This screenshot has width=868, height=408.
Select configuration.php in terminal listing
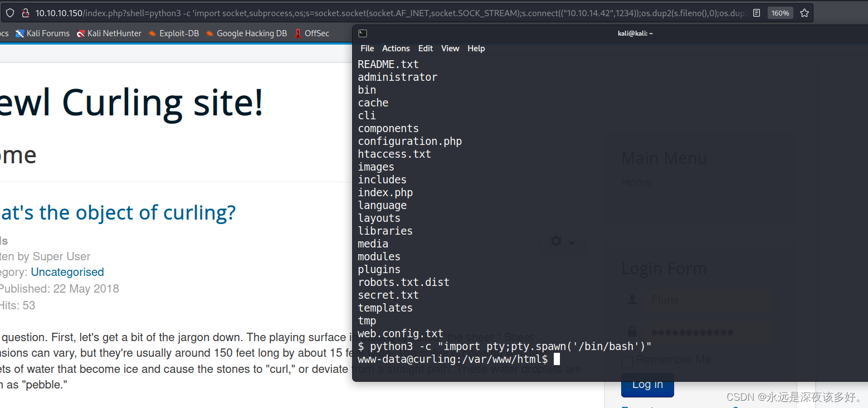(x=409, y=141)
